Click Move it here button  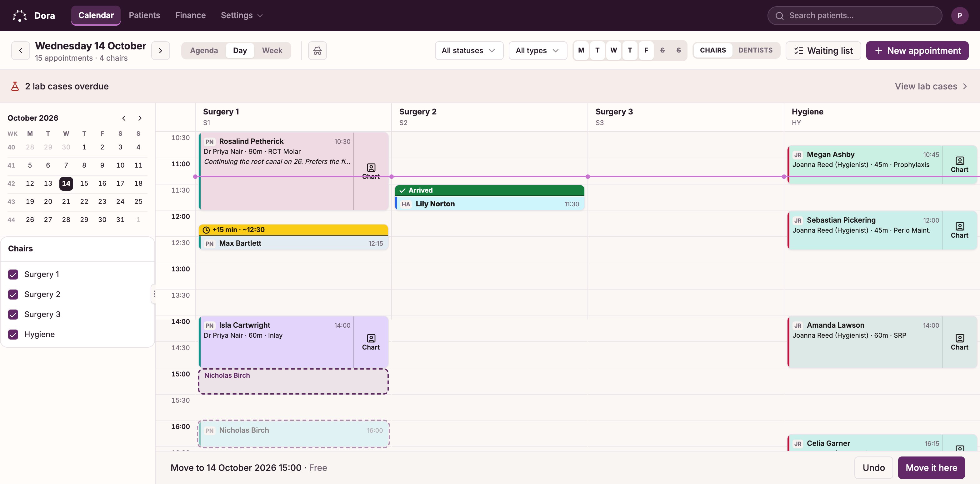[931, 468]
